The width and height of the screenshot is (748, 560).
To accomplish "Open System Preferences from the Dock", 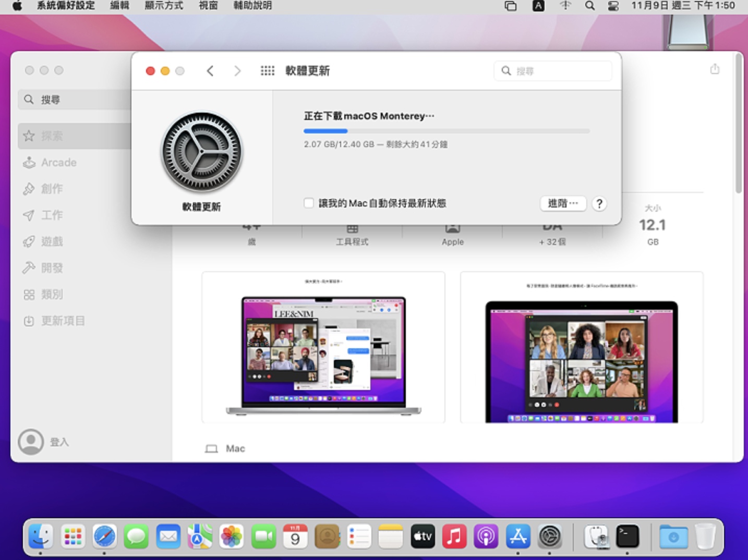I will (550, 536).
